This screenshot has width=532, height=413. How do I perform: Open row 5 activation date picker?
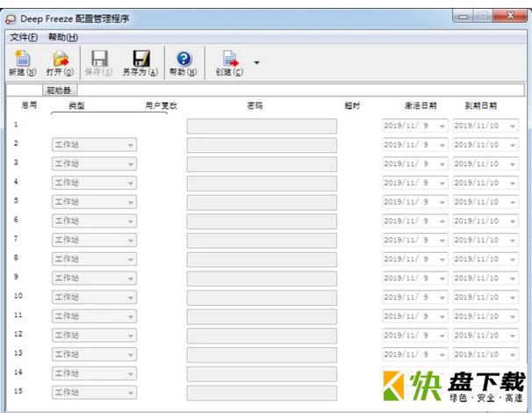point(415,202)
